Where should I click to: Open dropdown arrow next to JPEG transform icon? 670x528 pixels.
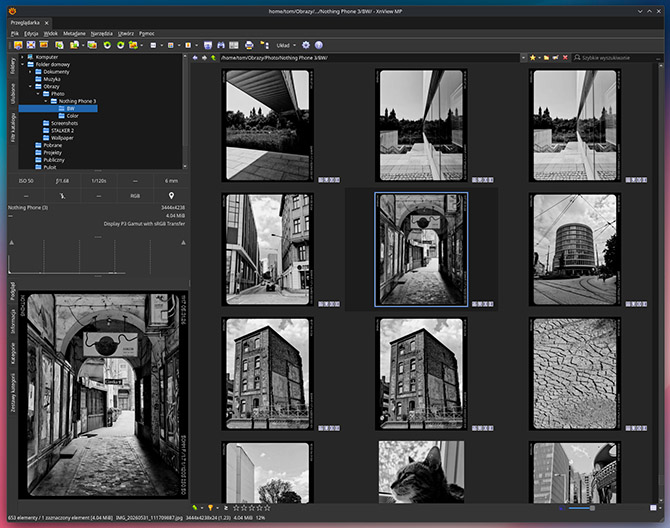pos(142,45)
